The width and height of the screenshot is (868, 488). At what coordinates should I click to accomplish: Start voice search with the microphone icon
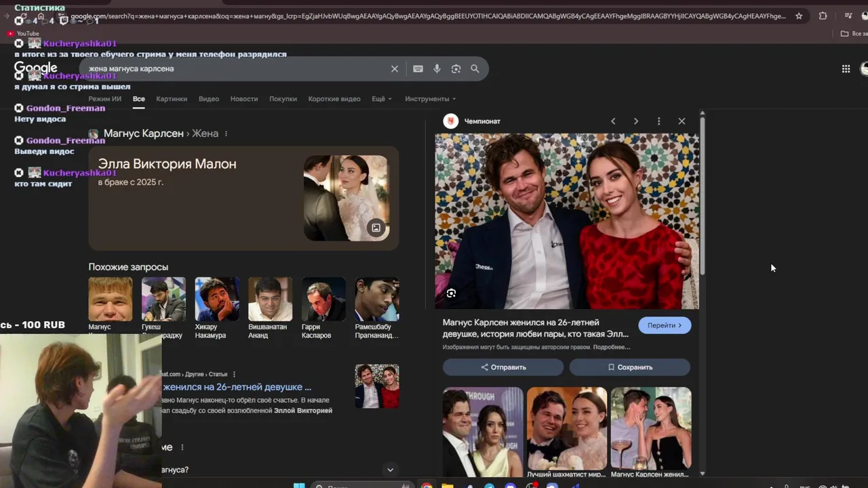point(437,68)
